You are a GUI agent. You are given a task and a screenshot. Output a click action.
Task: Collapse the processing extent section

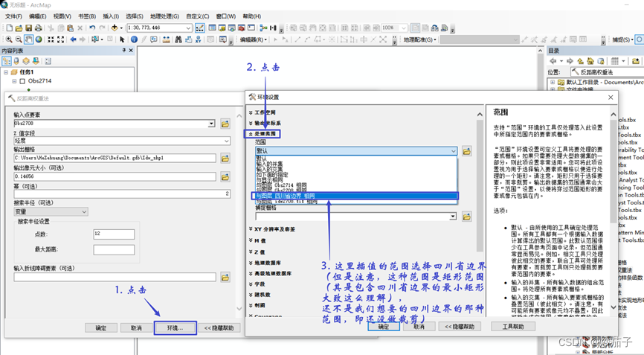pyautogui.click(x=265, y=134)
